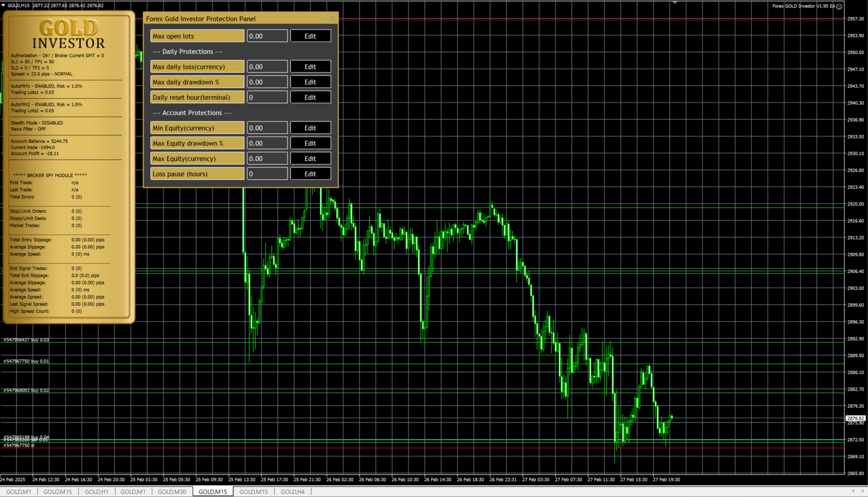868x497 pixels.
Task: Click the 'Max Equity(currency)' label
Action: 197,158
